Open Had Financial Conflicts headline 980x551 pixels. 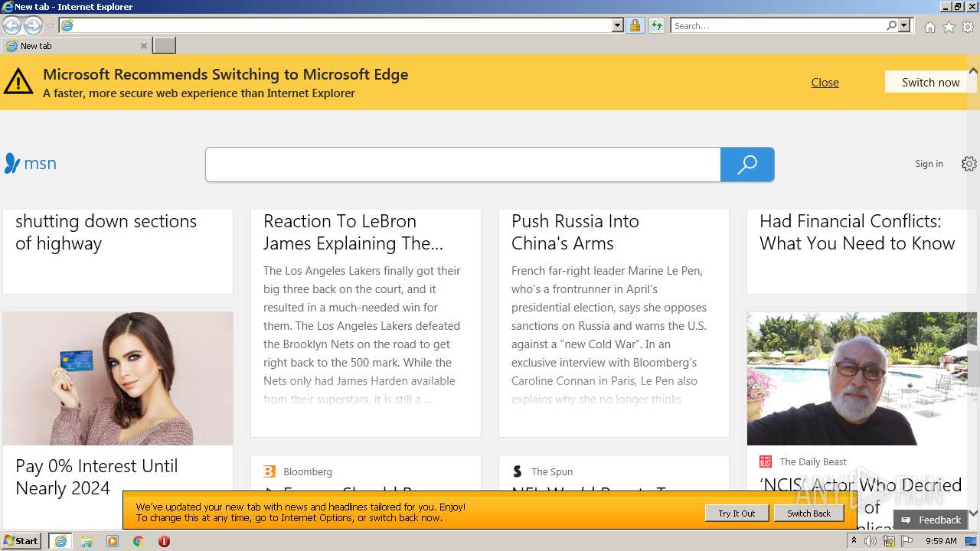pyautogui.click(x=857, y=232)
